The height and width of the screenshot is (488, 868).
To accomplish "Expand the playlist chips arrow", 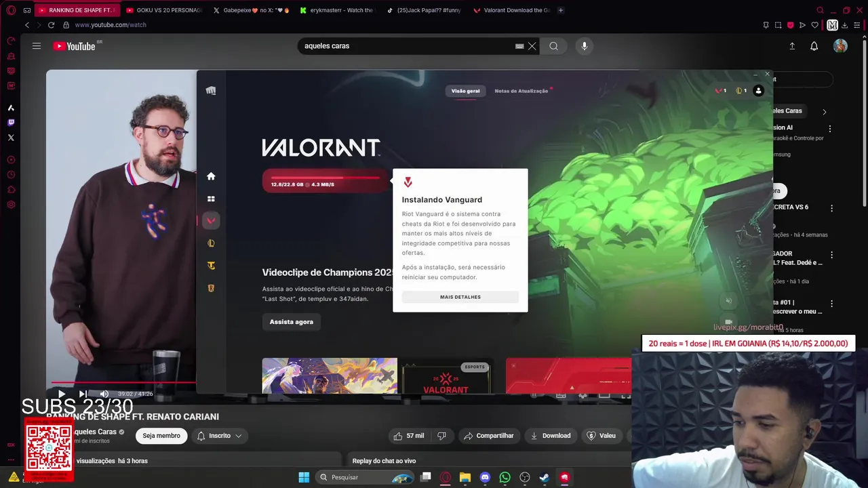I will [x=825, y=112].
